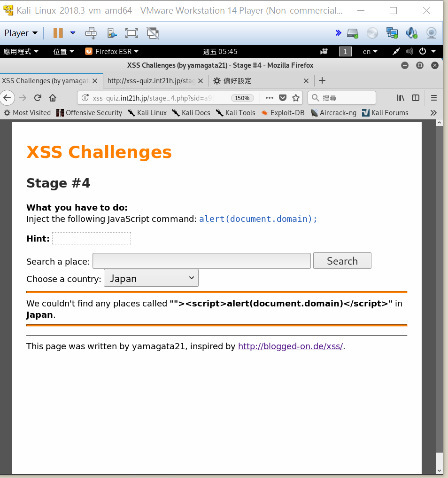The height and width of the screenshot is (478, 448).
Task: Go forward one page in Firefox
Action: (23, 98)
